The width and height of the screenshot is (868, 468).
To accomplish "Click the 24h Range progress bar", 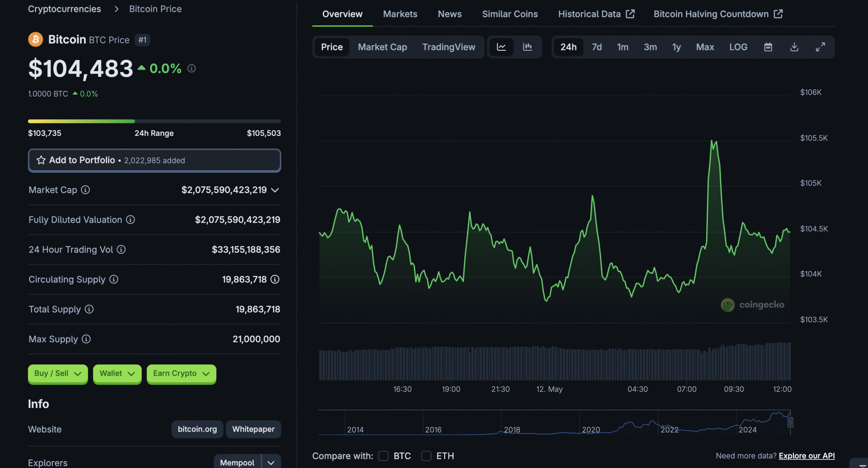I will click(x=154, y=121).
